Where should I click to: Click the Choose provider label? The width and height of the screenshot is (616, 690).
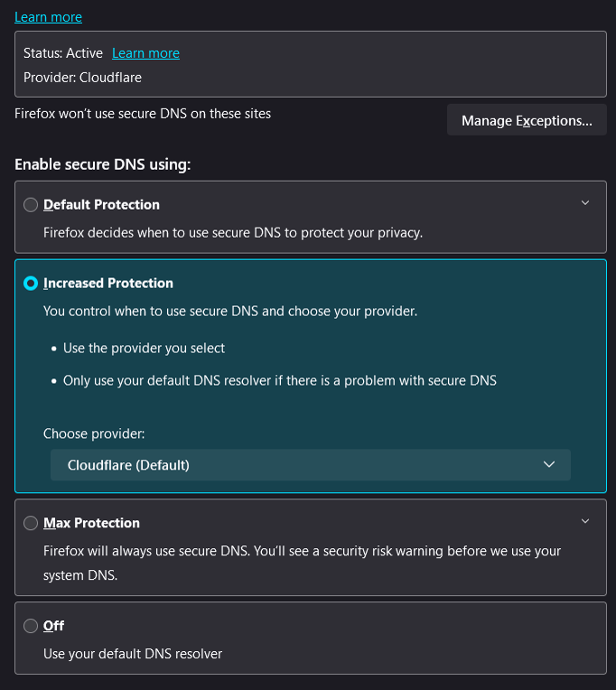pos(94,434)
